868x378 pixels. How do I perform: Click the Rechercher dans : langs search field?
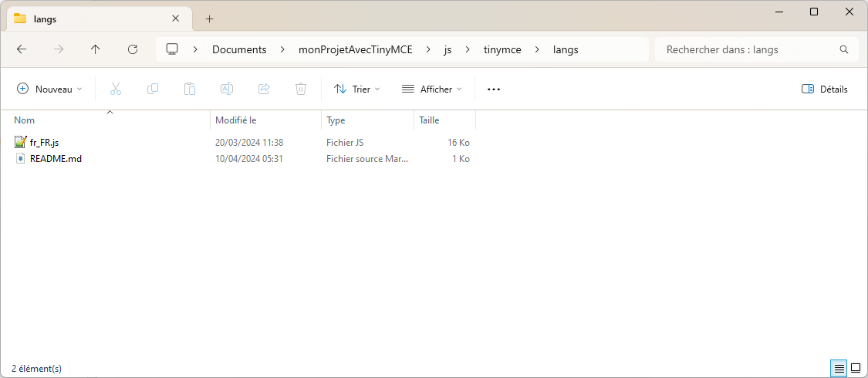(748, 49)
